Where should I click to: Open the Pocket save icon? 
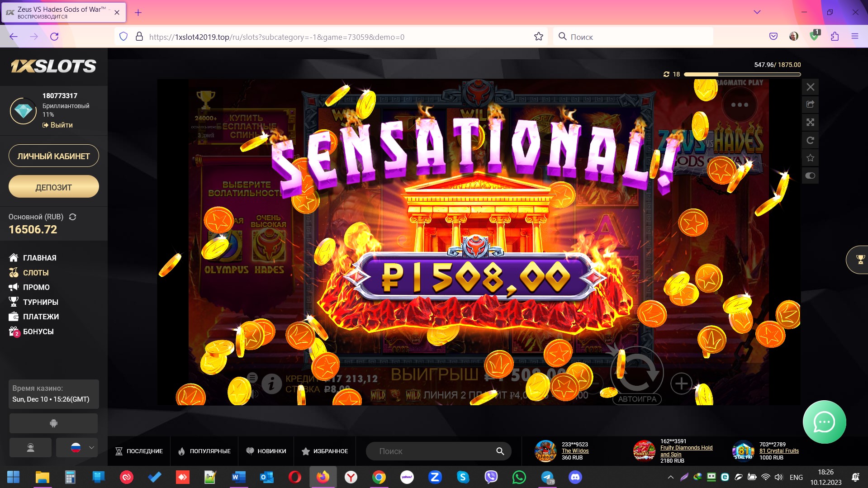[x=773, y=37]
